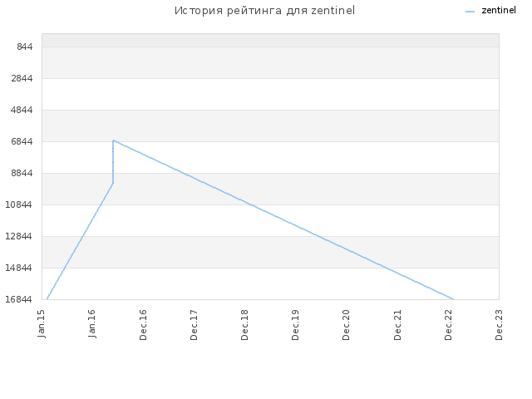This screenshot has height=399, width=532.
Task: Select the 16844 y-axis label
Action: (x=19, y=299)
